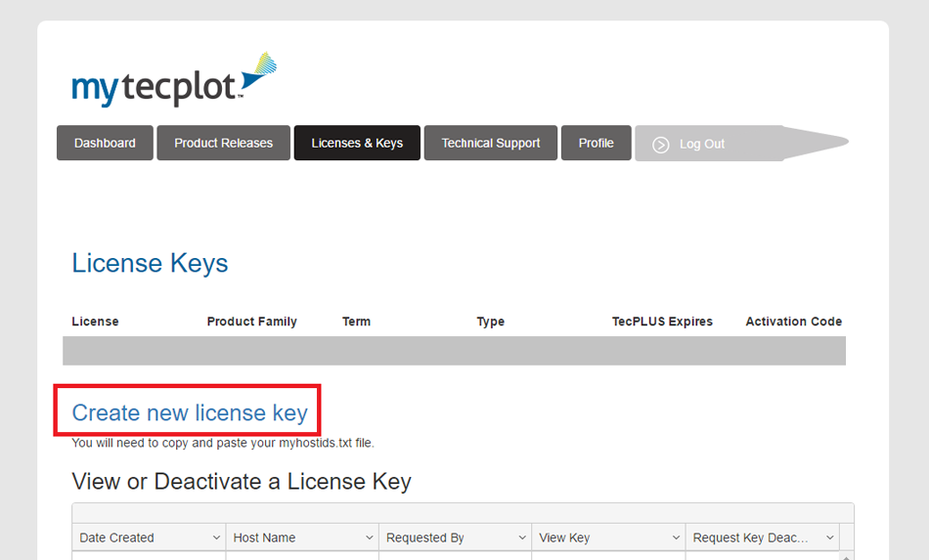Viewport: 929px width, 560px height.
Task: Go to Product Releases tab
Action: coord(223,143)
